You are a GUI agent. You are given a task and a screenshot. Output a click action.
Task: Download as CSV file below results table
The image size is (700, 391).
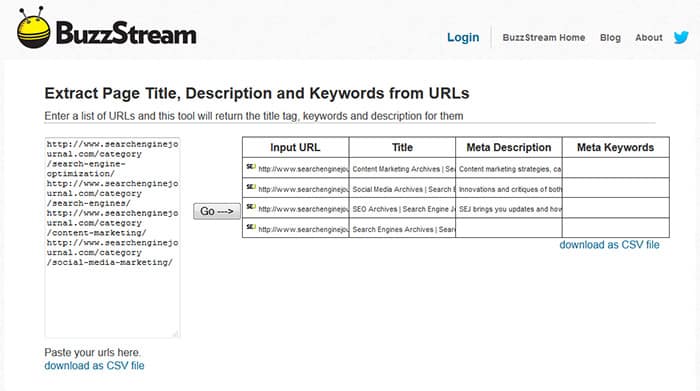pos(609,245)
